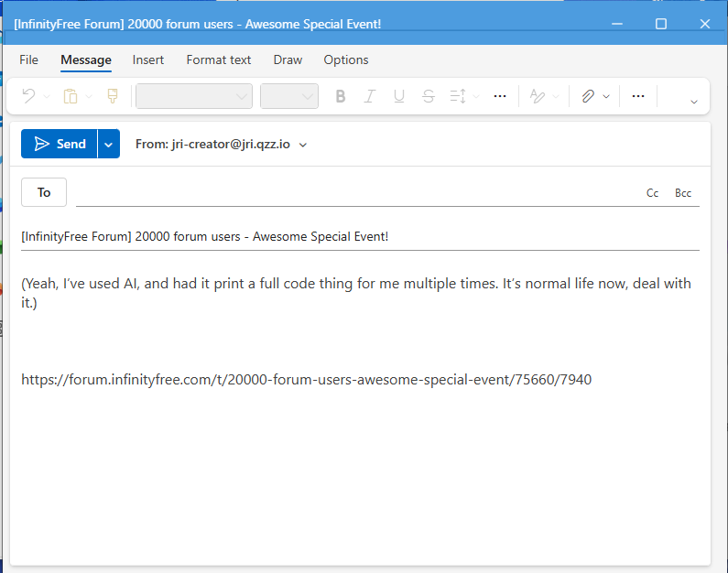Open the File menu
Image resolution: width=728 pixels, height=573 pixels.
coord(28,59)
